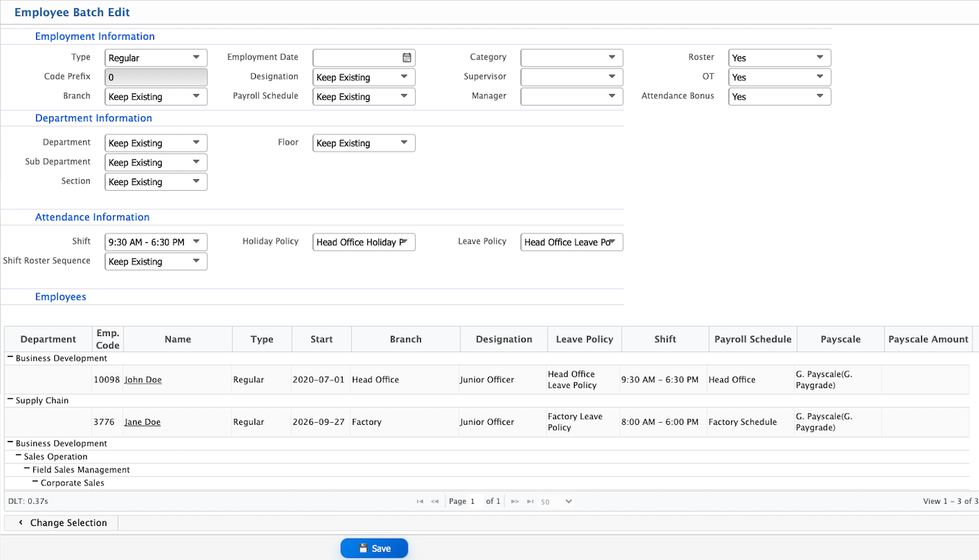Open the Floor dropdown
This screenshot has height=560, width=979.
pyautogui.click(x=364, y=143)
